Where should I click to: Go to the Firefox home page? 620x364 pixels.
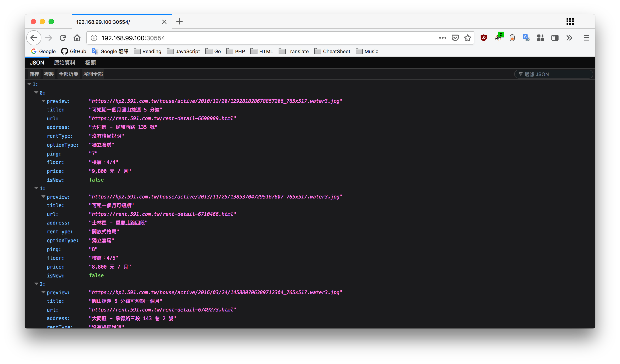coord(77,38)
